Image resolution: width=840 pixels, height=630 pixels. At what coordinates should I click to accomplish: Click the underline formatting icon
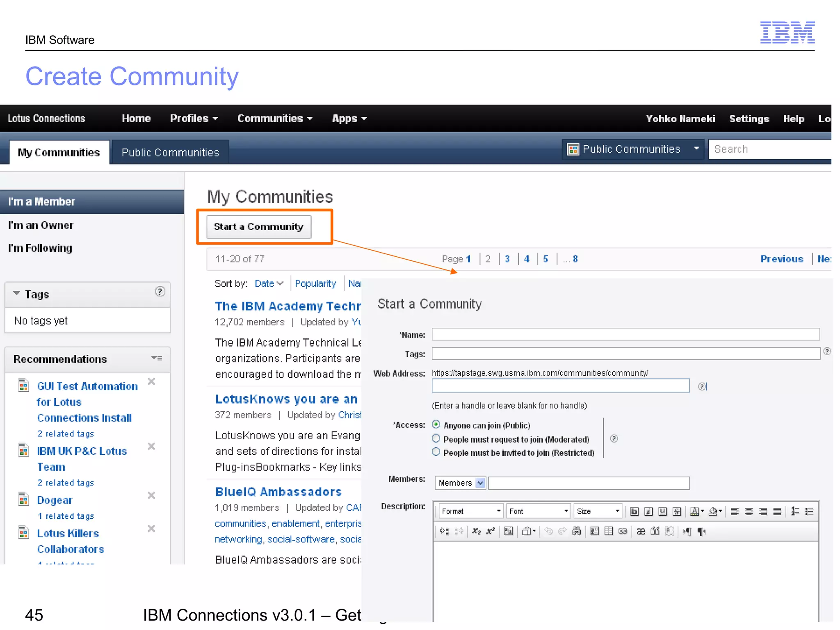[x=662, y=511]
